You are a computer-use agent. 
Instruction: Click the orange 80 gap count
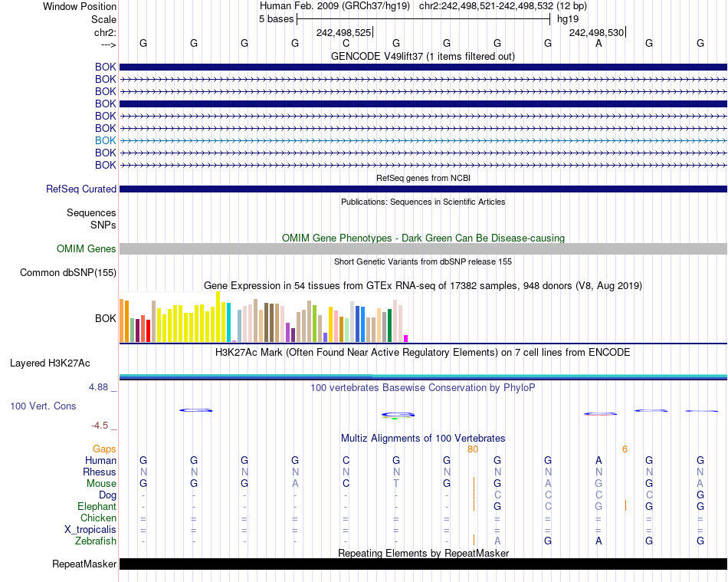click(x=473, y=449)
